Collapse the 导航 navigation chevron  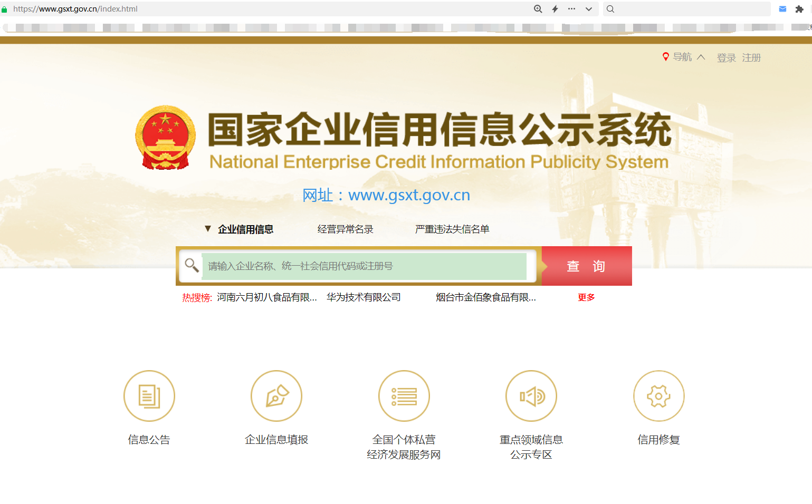coord(701,57)
